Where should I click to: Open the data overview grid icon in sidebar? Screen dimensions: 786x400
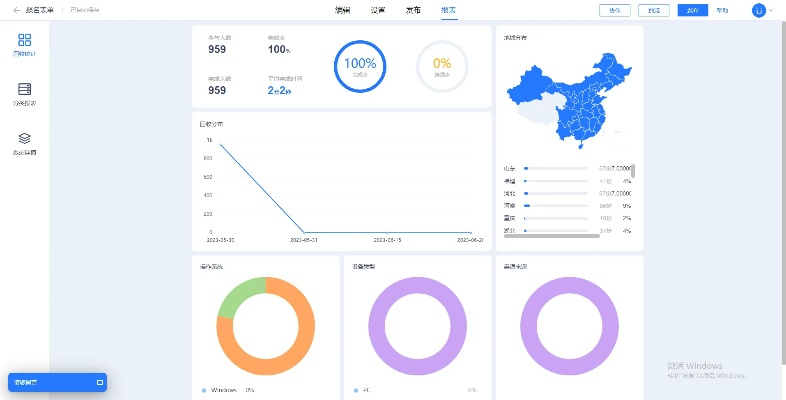(x=25, y=40)
